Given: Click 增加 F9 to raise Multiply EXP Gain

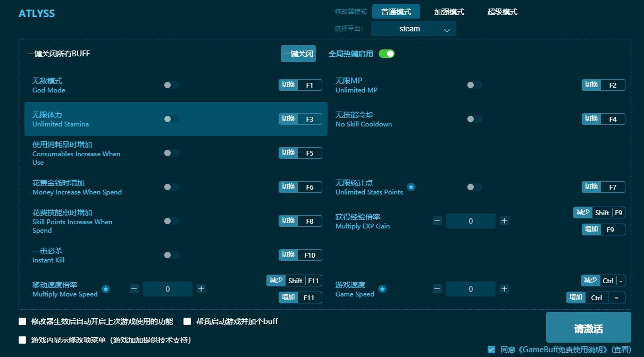Looking at the screenshot, I should point(603,229).
